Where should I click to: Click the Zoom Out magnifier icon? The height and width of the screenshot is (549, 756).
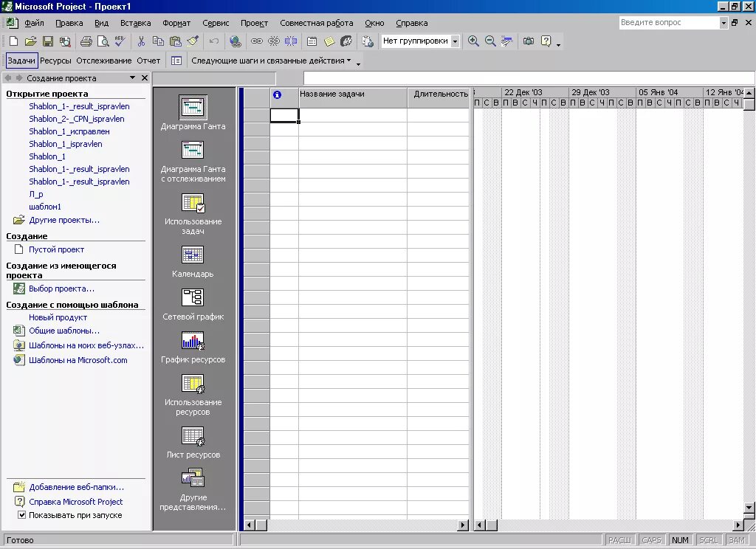[490, 41]
